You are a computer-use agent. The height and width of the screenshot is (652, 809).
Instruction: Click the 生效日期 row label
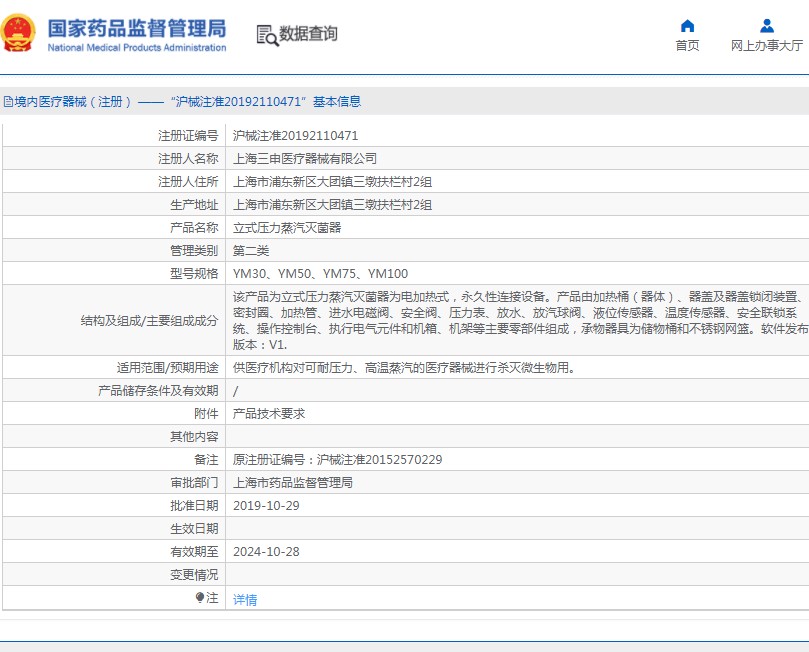pos(195,529)
